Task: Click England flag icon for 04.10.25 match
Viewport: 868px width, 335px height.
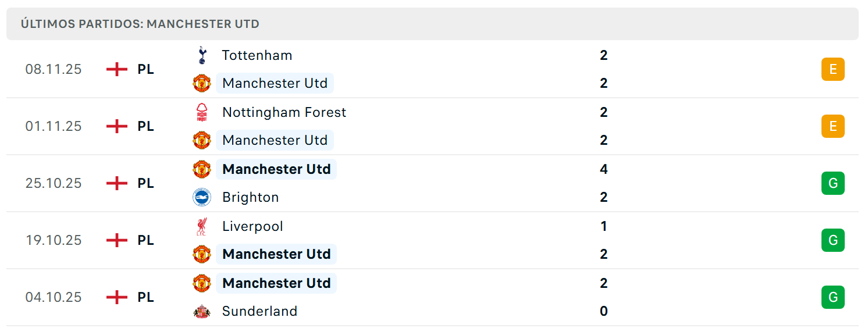Action: 117,297
